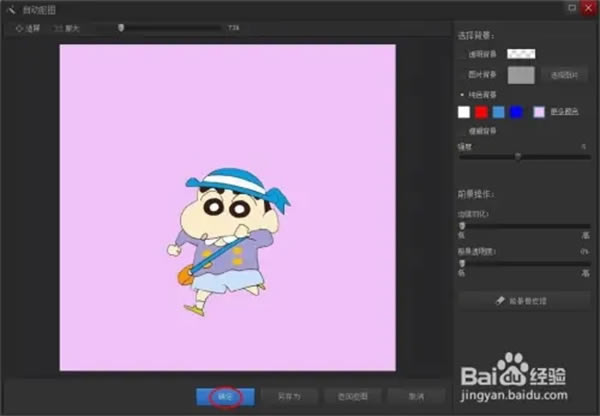Select the picture background radio option

pyautogui.click(x=462, y=75)
